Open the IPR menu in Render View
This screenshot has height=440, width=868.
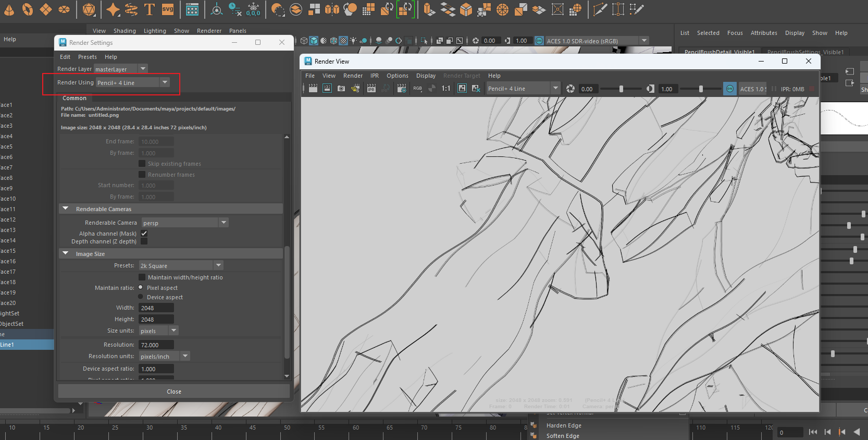click(x=374, y=76)
